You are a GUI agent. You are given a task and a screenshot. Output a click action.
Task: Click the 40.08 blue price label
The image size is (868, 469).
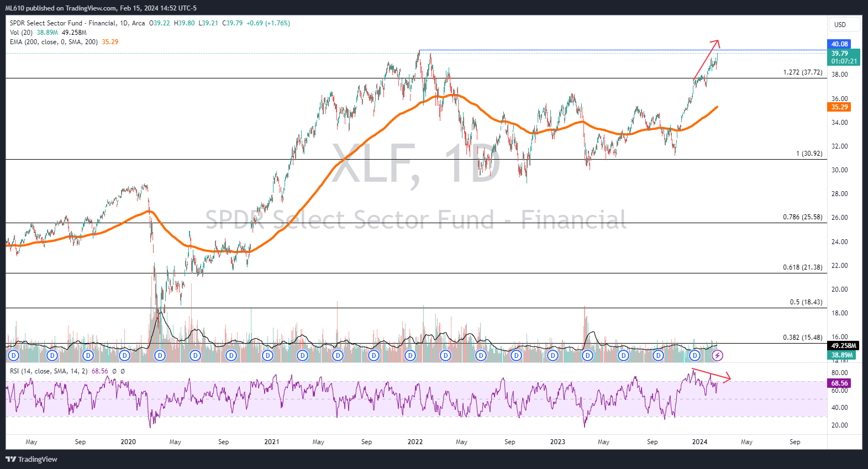tap(839, 44)
